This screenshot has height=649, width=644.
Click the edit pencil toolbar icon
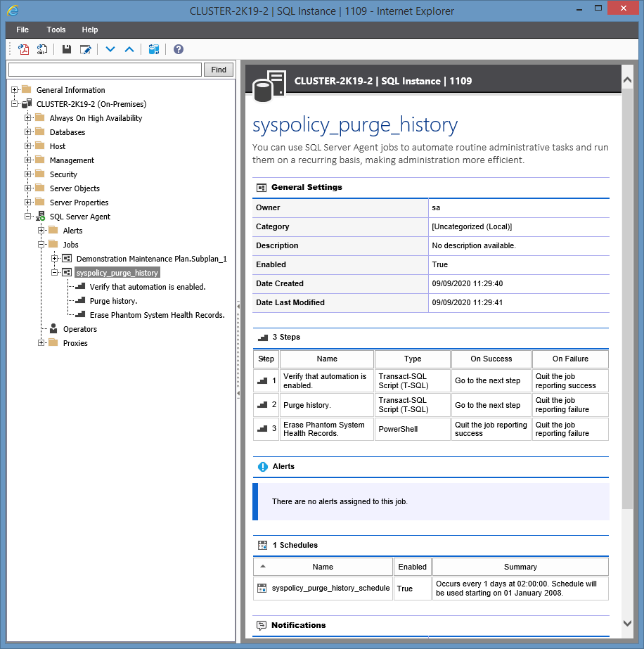point(86,49)
